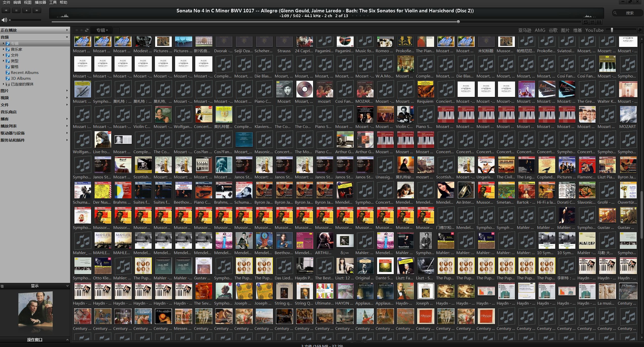Refresh the album view with the refresh icon

[87, 30]
